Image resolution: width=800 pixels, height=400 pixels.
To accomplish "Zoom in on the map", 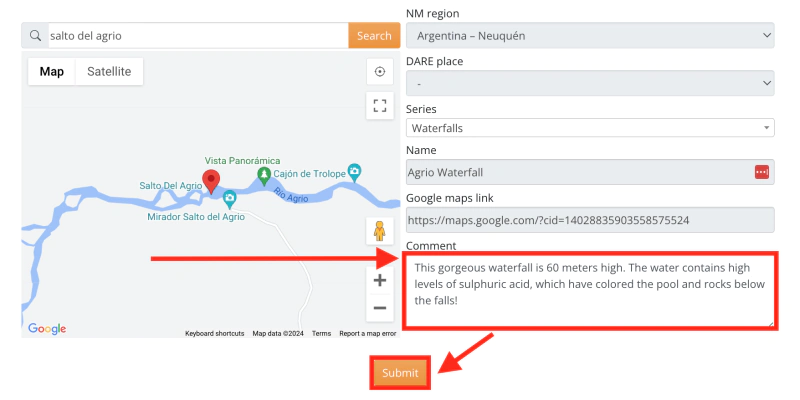I will 379,280.
